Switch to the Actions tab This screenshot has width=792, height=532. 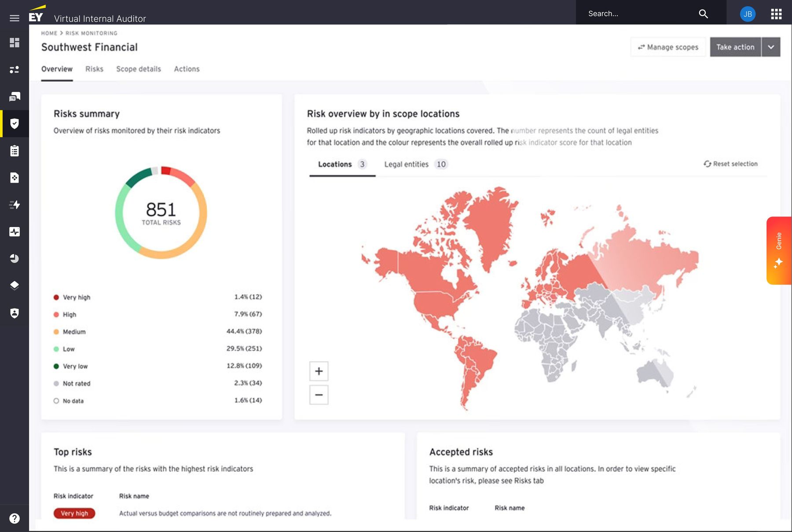[x=187, y=69]
